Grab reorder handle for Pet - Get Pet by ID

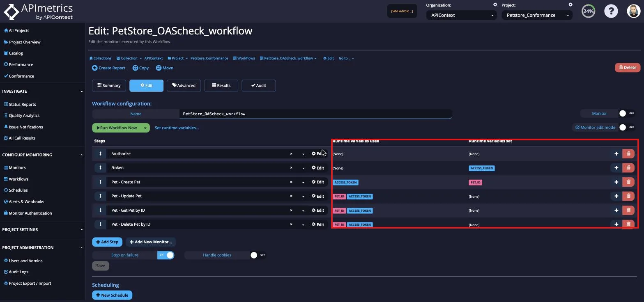click(x=100, y=210)
